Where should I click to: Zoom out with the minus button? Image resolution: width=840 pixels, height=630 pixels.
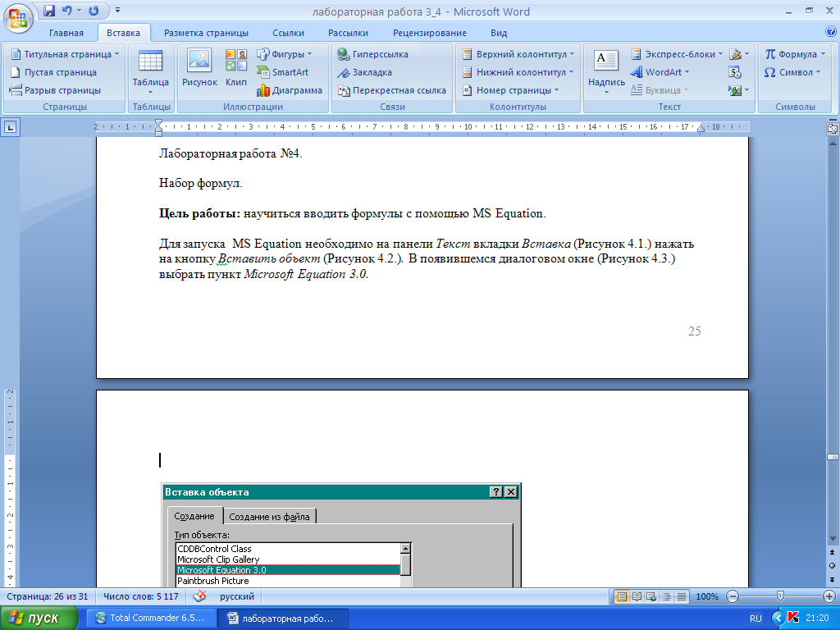733,596
